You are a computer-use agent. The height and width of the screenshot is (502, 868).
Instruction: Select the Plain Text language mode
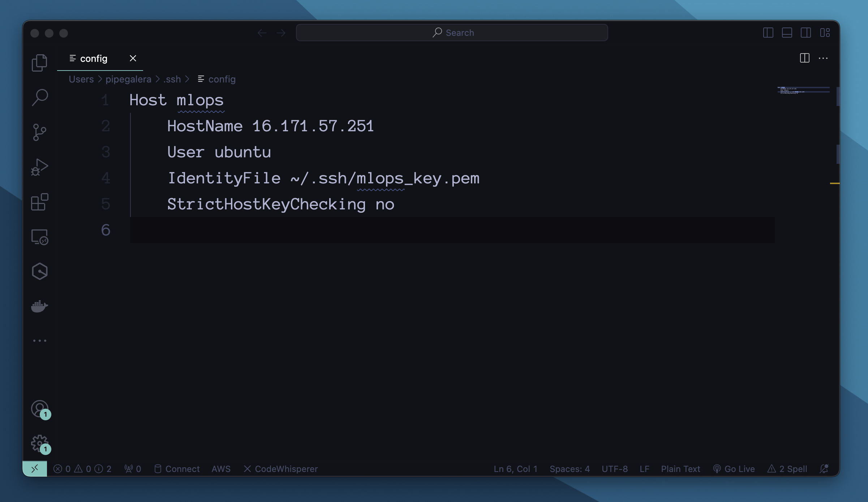click(x=680, y=469)
